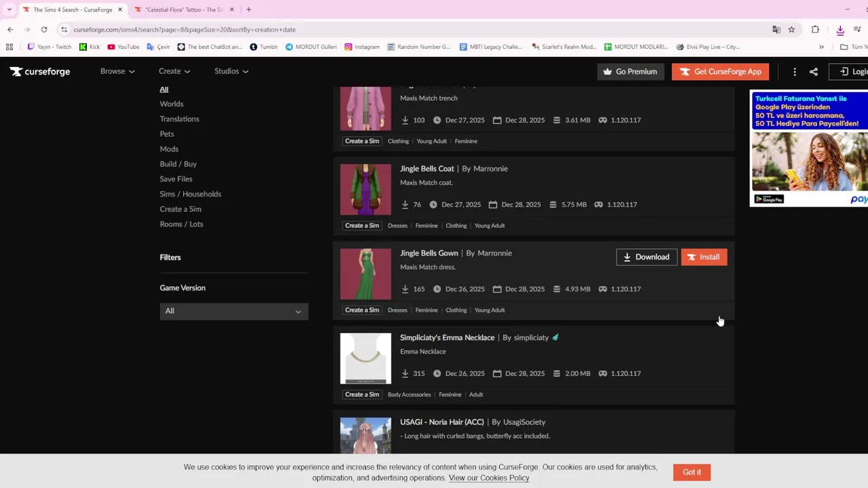Open the bookmarks apps grid icon
This screenshot has height=488, width=868.
point(9,47)
